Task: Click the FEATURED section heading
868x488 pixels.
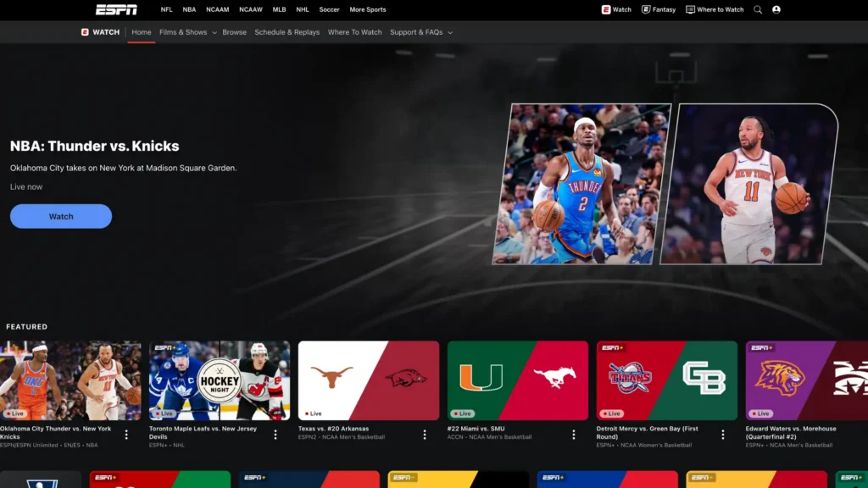Action: (x=26, y=326)
